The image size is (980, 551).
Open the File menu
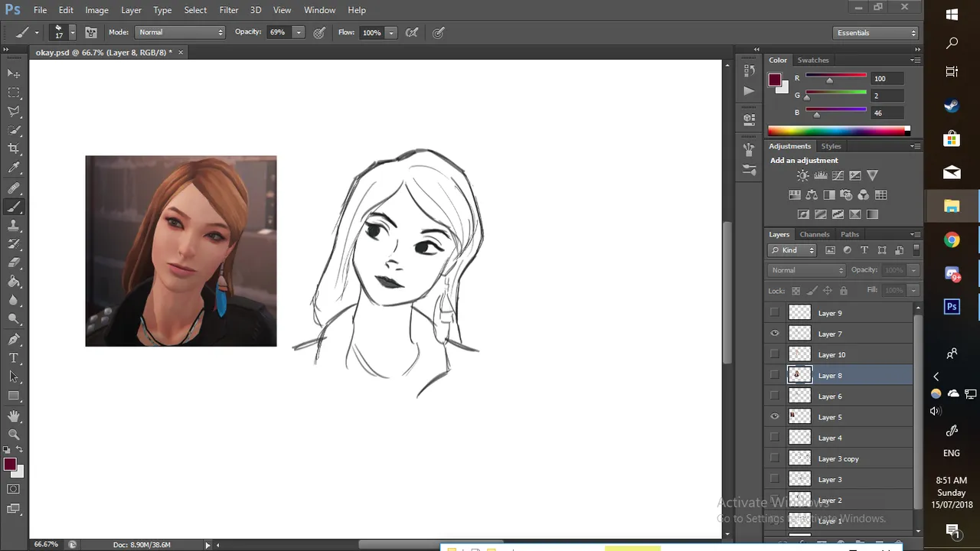click(40, 10)
